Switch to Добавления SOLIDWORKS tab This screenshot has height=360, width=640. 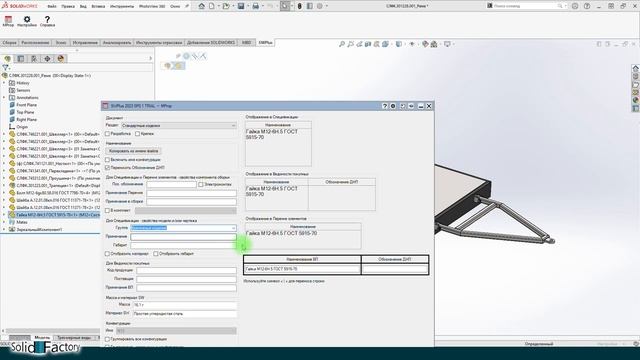pyautogui.click(x=211, y=43)
